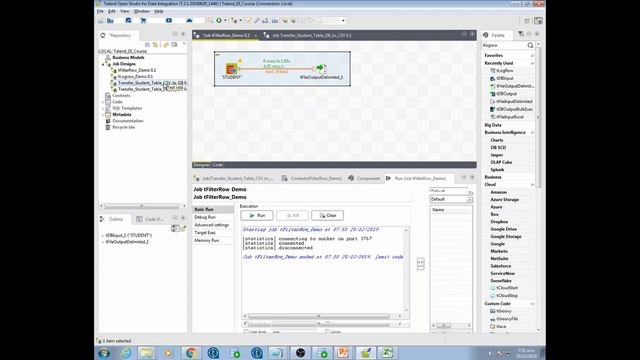
Task: Select tCloudStart component in palette
Action: pos(504,288)
